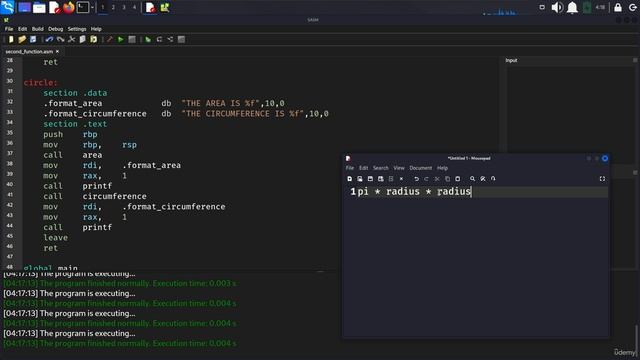Open SASM Settings menu
The width and height of the screenshot is (640, 360).
click(77, 29)
